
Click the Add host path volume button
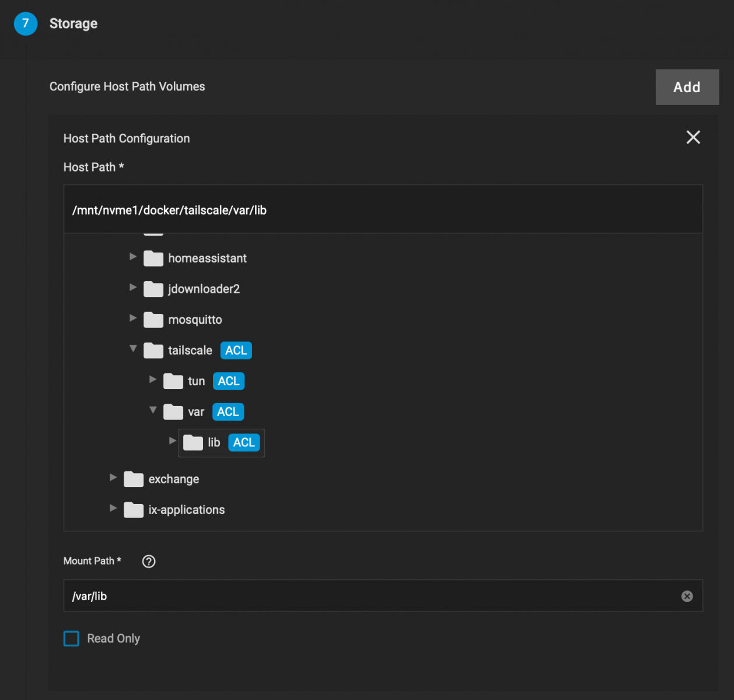point(687,87)
